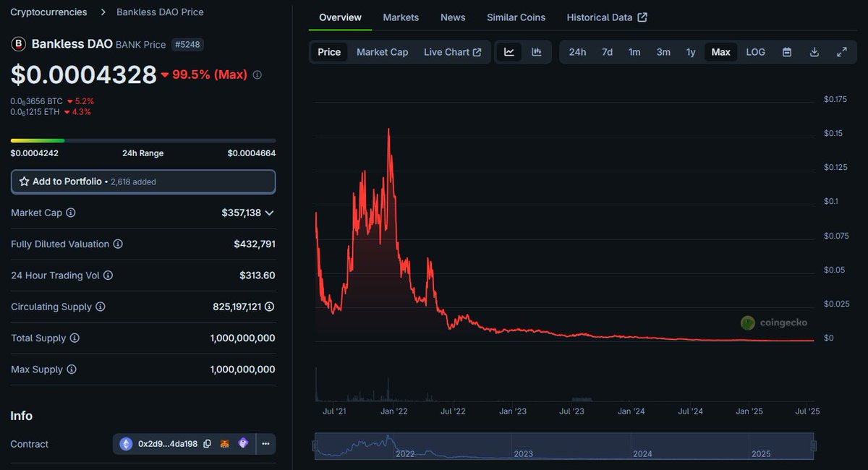The image size is (868, 470).
Task: Open the Historical Data tab
Action: click(x=607, y=17)
